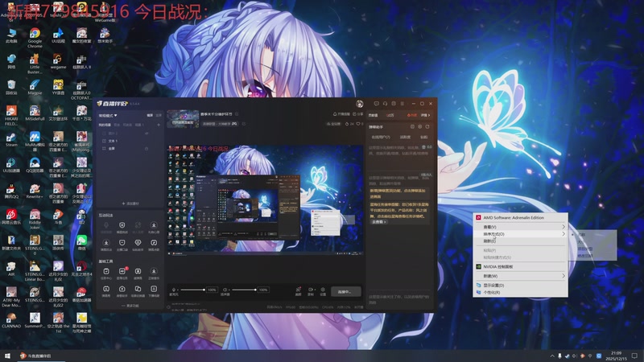644x362 pixels.
Task: Open 设置 settings gear in bottom bar
Action: [x=323, y=291]
